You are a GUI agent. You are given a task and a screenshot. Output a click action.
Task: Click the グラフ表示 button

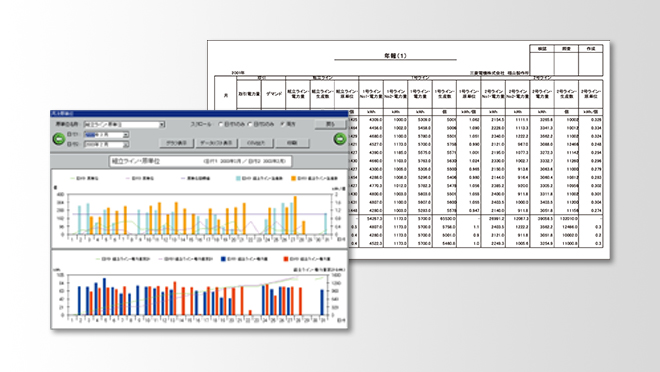176,143
